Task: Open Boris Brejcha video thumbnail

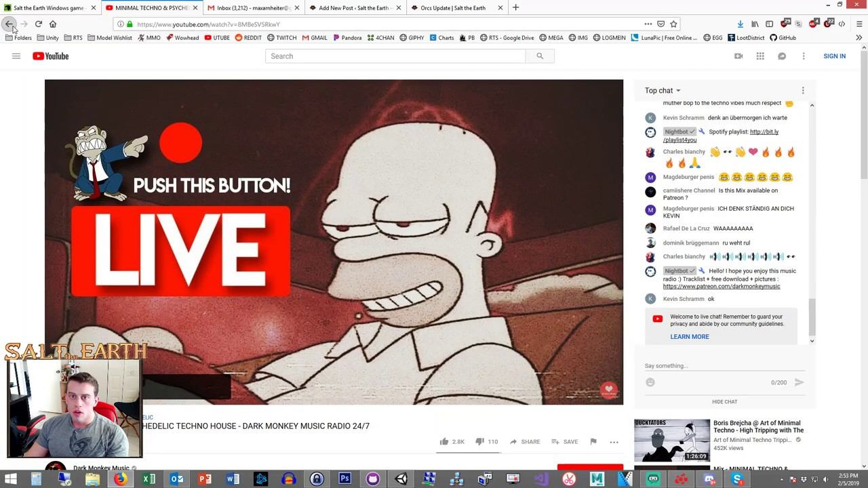Action: click(672, 440)
